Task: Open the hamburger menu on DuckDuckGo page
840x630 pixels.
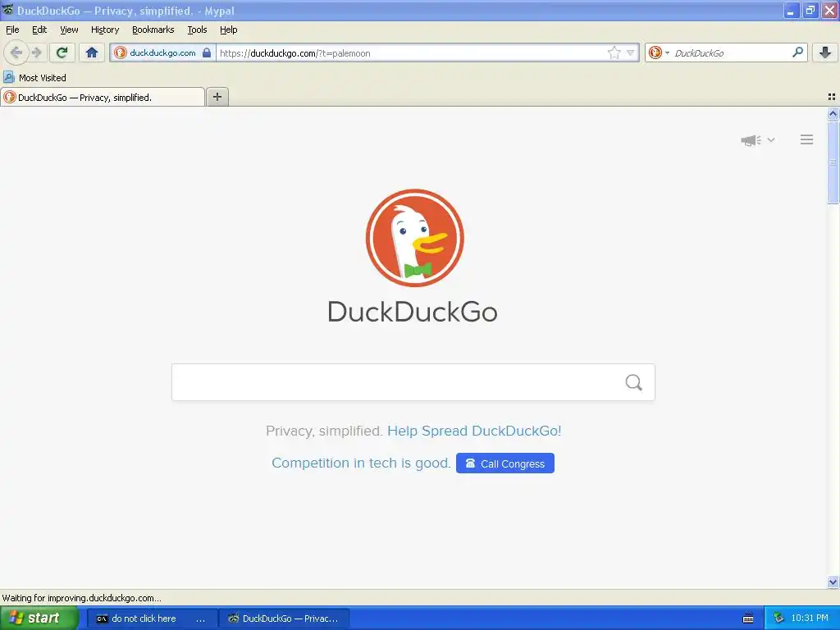Action: 807,139
